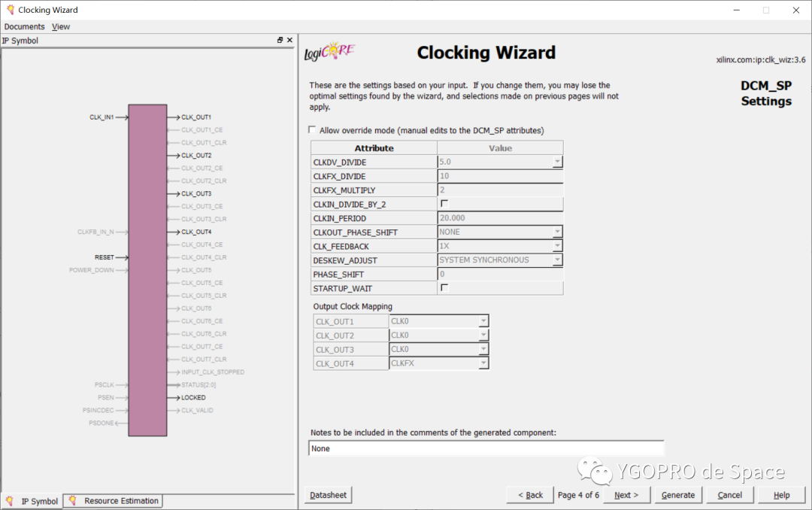812x510 pixels.
Task: Undock the IP Symbol panel
Action: 280,40
